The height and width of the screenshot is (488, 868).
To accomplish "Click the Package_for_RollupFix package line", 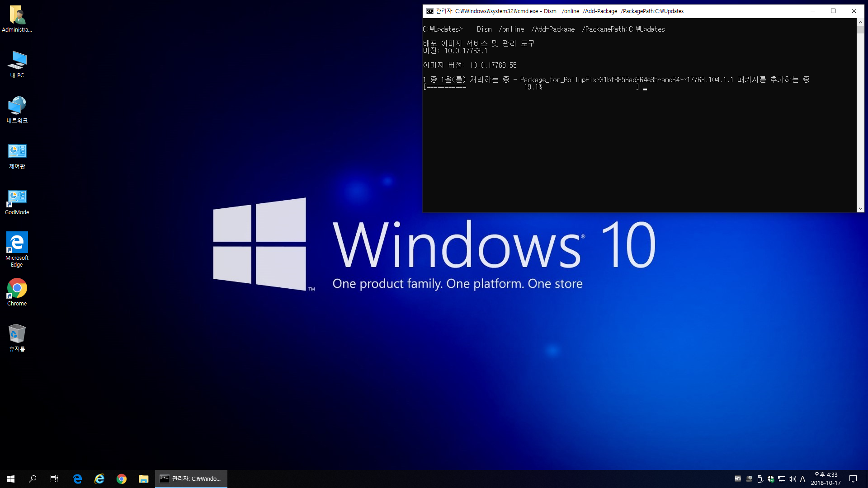I will click(616, 80).
